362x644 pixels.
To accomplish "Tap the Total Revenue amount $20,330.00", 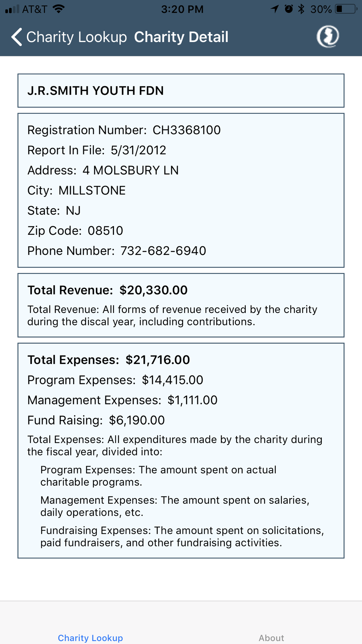I will click(x=153, y=290).
